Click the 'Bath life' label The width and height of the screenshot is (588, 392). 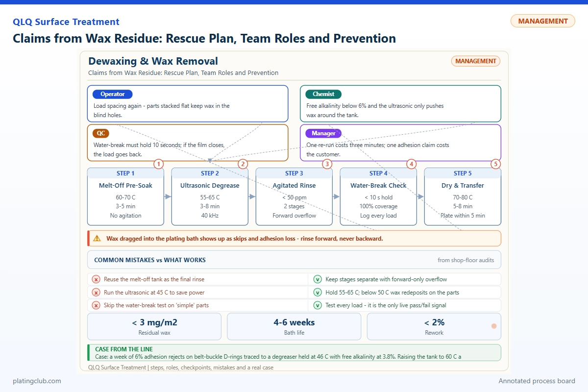click(294, 333)
